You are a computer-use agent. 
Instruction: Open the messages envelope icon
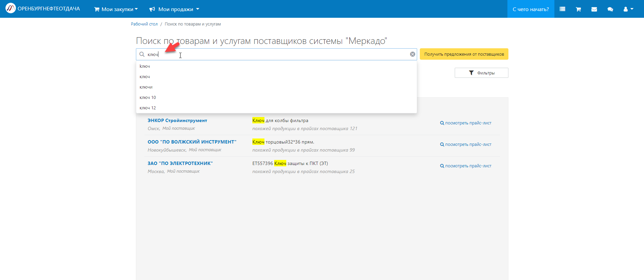[594, 9]
